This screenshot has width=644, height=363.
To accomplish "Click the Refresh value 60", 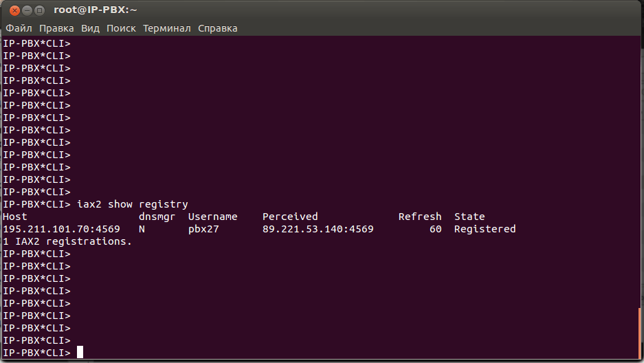I will [x=435, y=229].
